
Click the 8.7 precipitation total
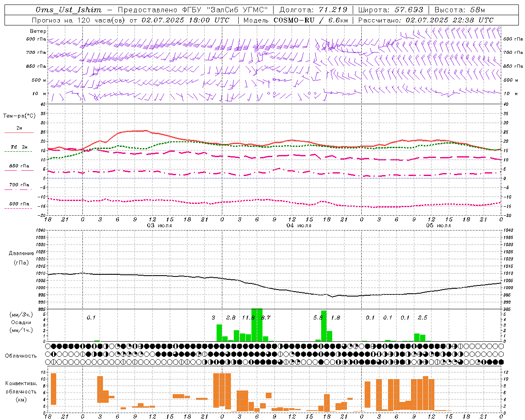[x=266, y=318]
